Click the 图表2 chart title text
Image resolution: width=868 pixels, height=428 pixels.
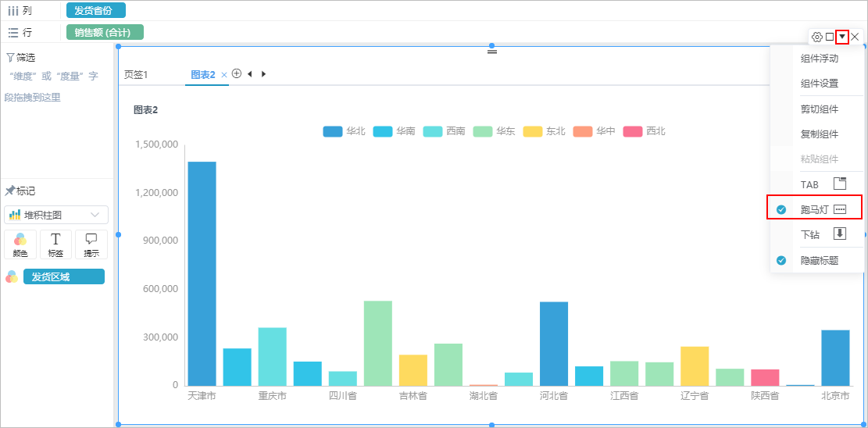[145, 110]
